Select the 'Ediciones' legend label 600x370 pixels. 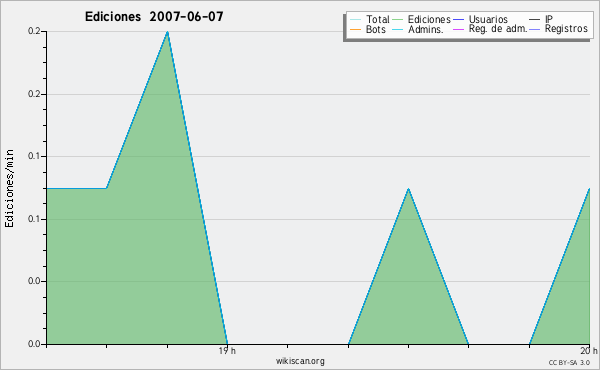point(429,19)
